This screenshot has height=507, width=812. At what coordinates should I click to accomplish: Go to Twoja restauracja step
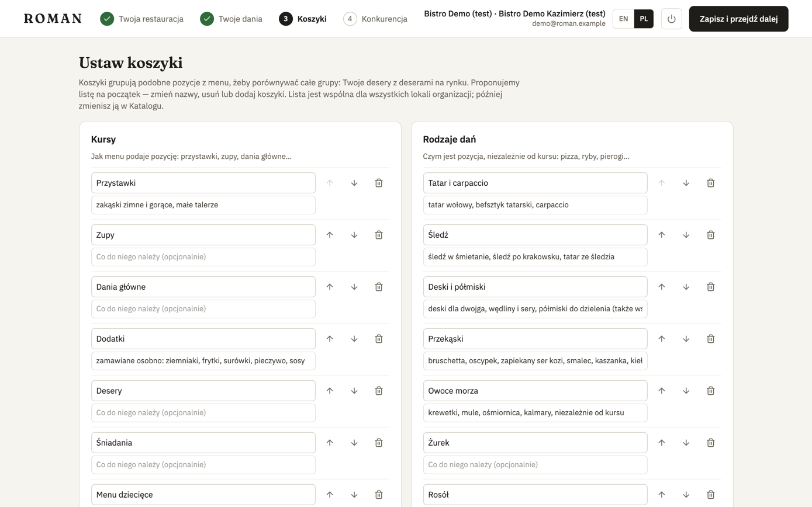coord(141,19)
